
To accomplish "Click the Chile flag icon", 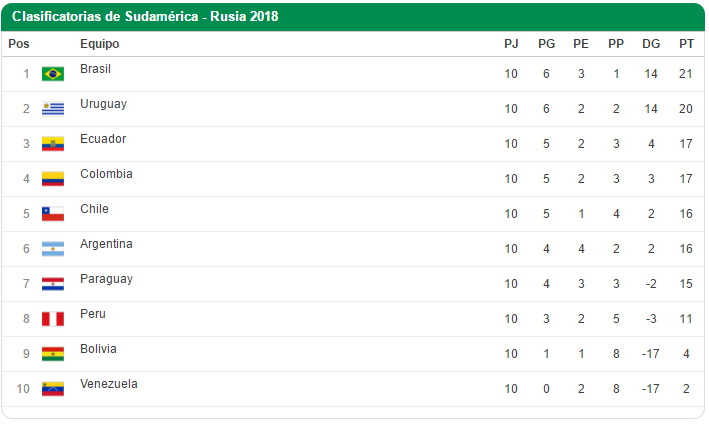I will [53, 214].
